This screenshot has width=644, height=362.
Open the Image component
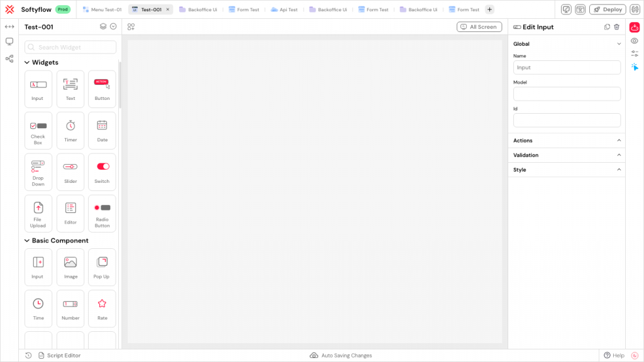pyautogui.click(x=70, y=266)
